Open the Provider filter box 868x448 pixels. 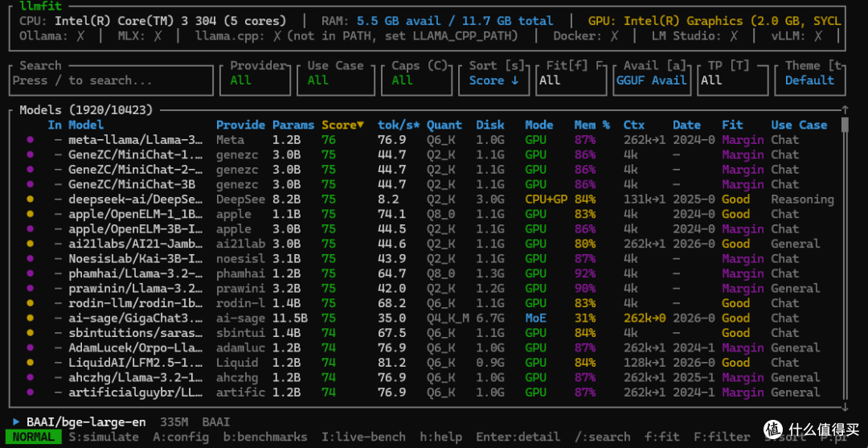tap(257, 80)
